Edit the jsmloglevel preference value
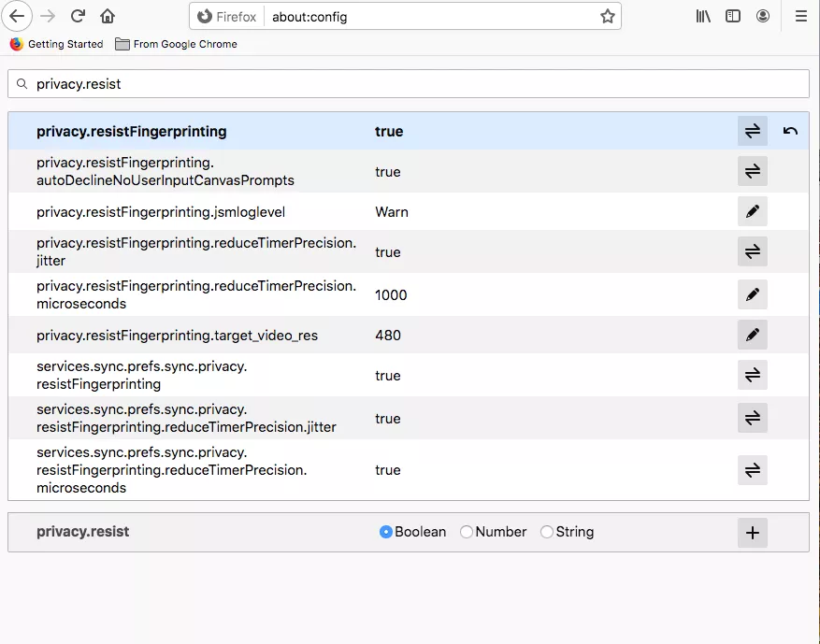Viewport: 820px width, 644px height. [752, 212]
